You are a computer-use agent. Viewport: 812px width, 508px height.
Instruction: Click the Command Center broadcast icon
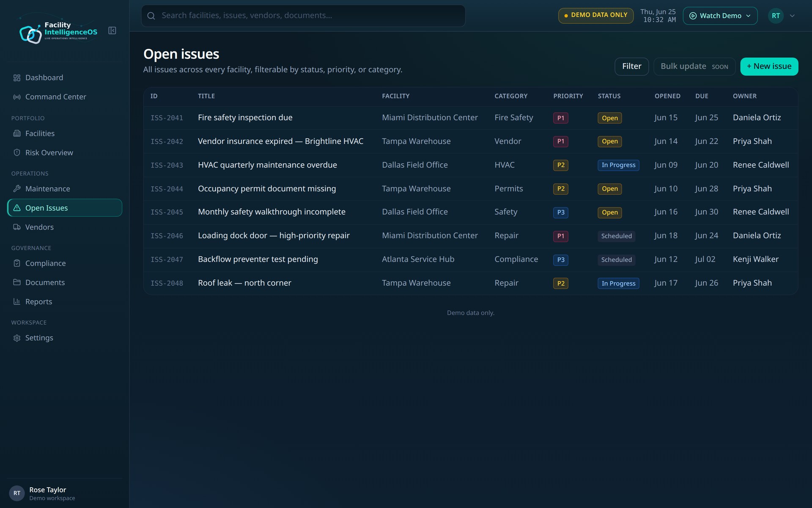pyautogui.click(x=17, y=97)
